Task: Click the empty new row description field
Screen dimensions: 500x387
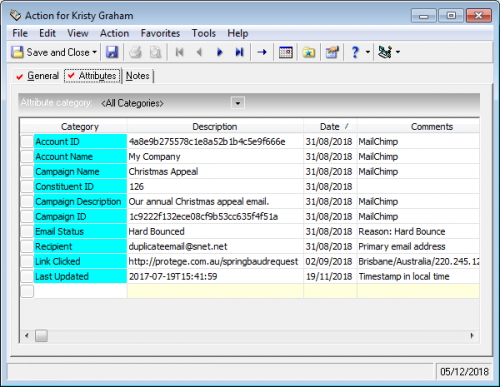Action: (215, 291)
